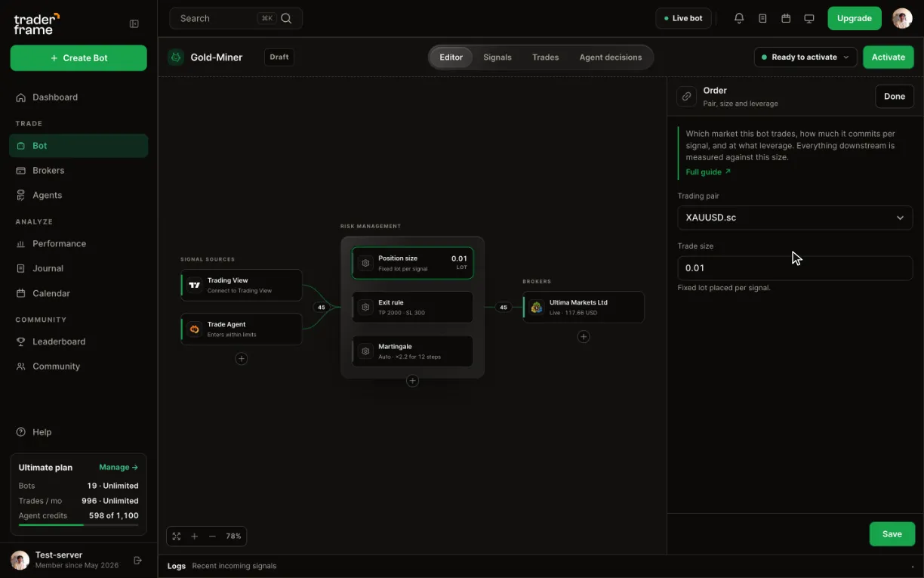Click the Trade size input field
Screen dimensions: 924x578
tap(795, 268)
